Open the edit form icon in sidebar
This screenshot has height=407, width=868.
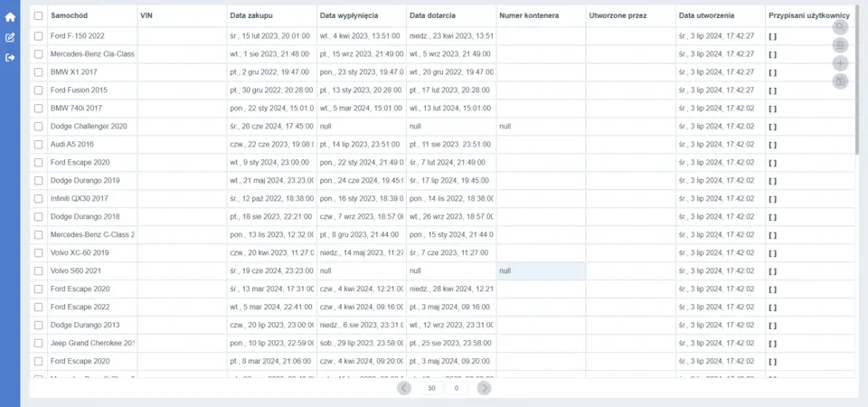tap(10, 37)
